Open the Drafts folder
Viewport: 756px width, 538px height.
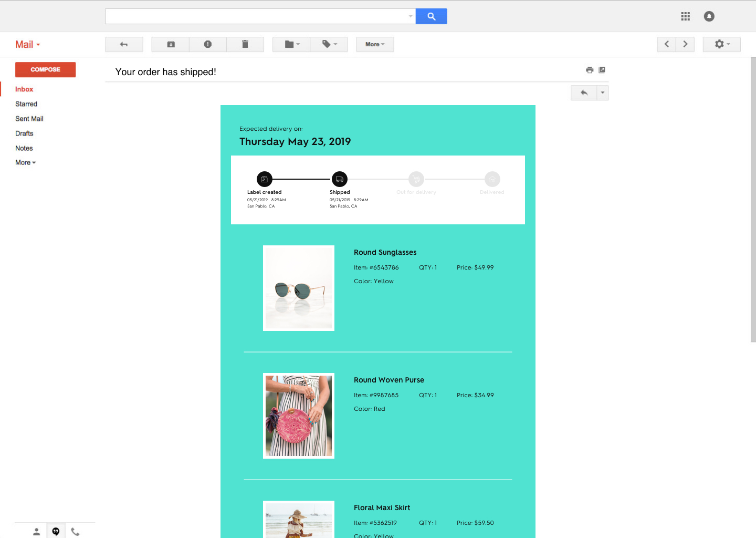pos(24,133)
